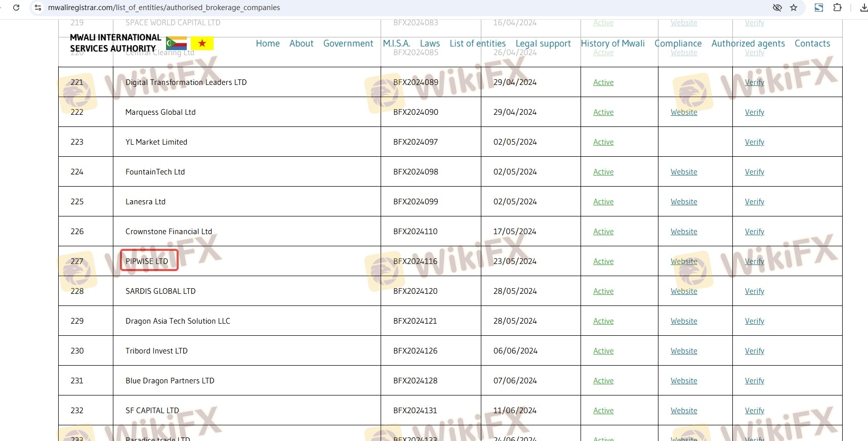Open the Authorized agents menu item
The width and height of the screenshot is (868, 441).
pos(748,43)
